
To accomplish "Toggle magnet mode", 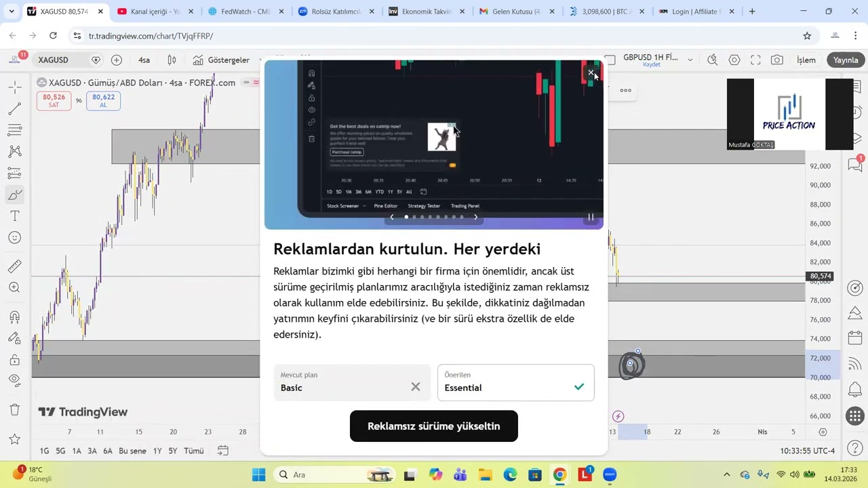I will point(15,317).
